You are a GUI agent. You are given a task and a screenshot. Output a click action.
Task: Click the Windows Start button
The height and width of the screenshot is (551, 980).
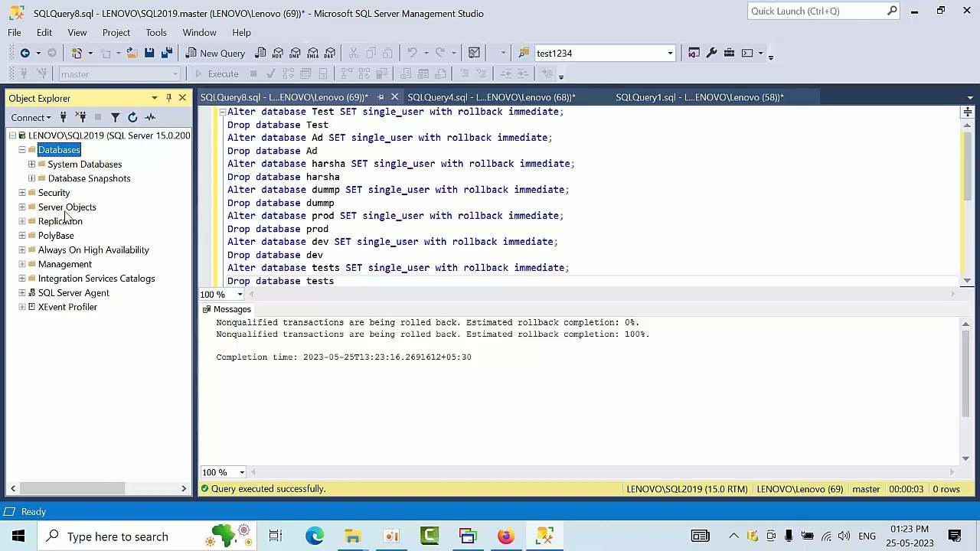tap(18, 536)
